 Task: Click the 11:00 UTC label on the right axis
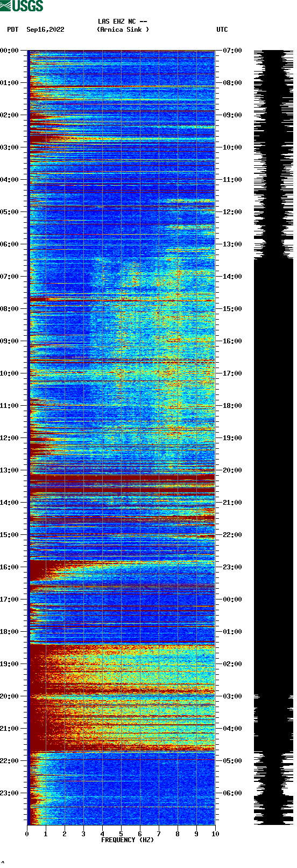click(232, 180)
